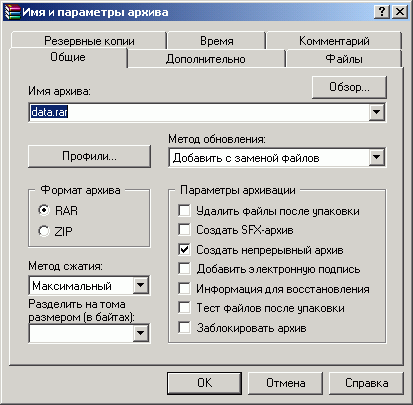Click the Обзор... button
Image resolution: width=413 pixels, height=405 pixels.
349,87
